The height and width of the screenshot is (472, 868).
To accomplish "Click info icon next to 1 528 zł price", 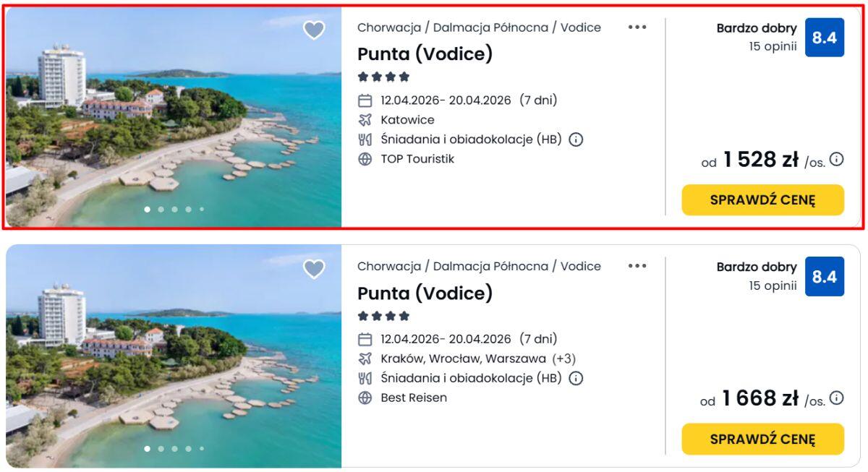I will tap(837, 159).
